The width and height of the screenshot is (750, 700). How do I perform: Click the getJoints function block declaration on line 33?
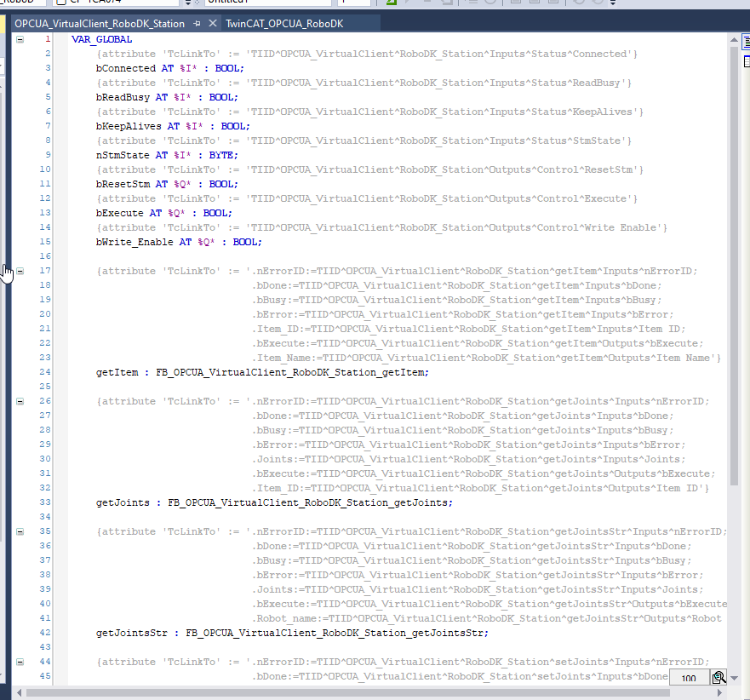275,502
